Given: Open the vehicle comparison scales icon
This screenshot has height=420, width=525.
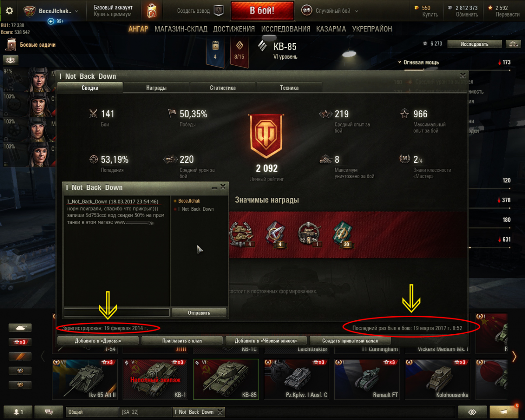Looking at the screenshot, I should coord(513,44).
